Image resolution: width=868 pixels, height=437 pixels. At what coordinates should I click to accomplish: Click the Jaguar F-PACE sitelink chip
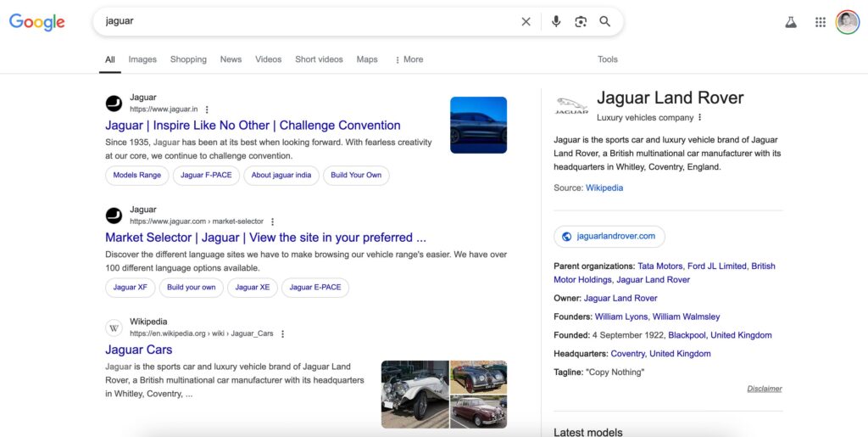206,175
